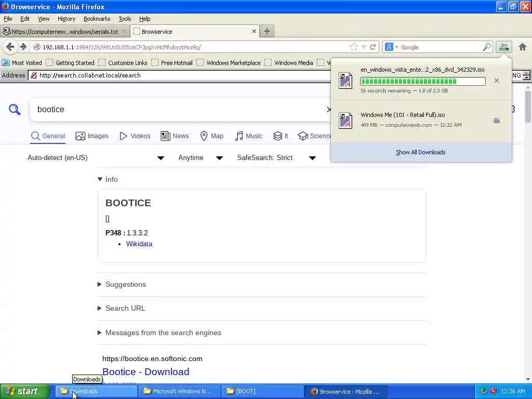Toggle the downloads toolbar button
This screenshot has height=399, width=532.
(x=504, y=47)
